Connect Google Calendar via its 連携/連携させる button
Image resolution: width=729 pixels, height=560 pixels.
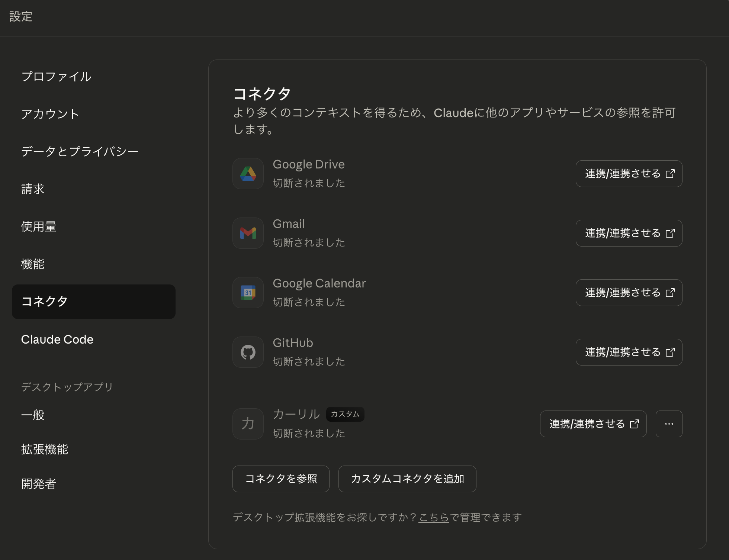(629, 293)
